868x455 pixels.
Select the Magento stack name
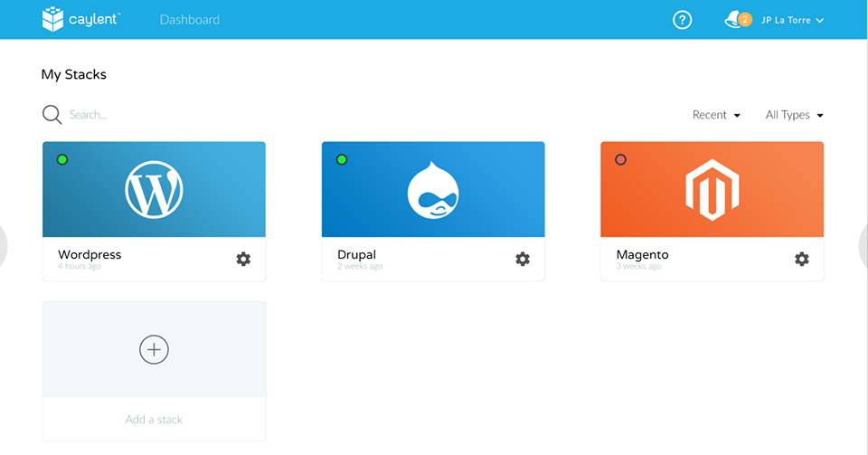coord(642,254)
